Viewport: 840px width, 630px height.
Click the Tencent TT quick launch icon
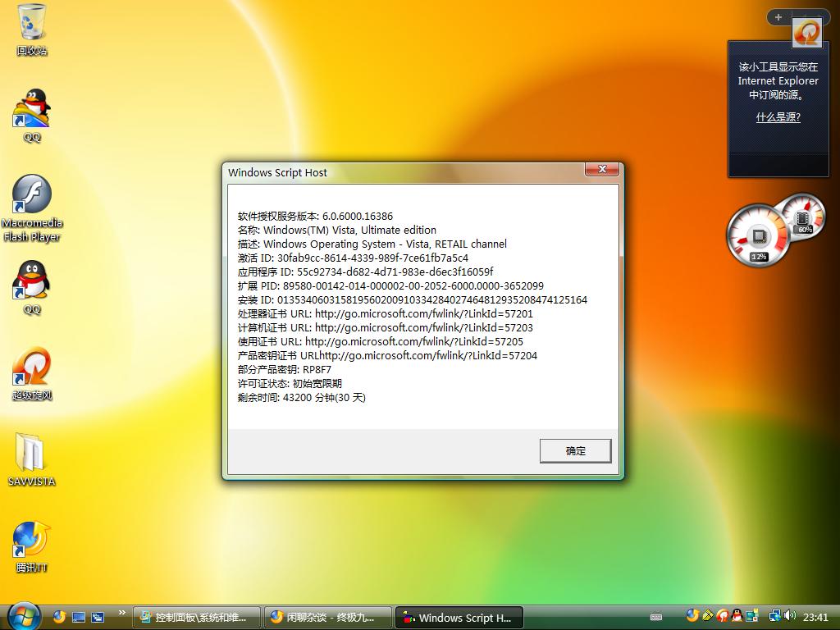pyautogui.click(x=59, y=617)
